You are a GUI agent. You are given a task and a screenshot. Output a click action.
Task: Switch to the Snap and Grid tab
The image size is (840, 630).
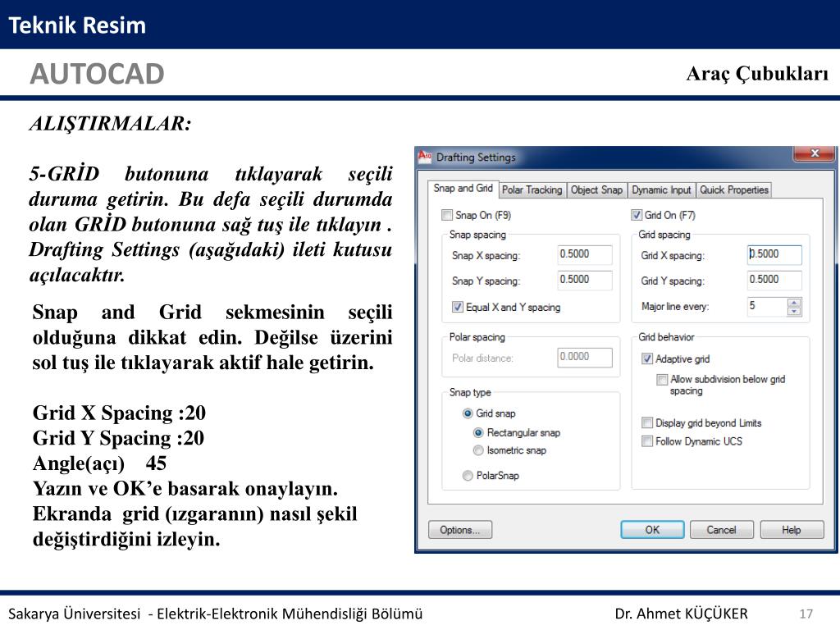(463, 188)
